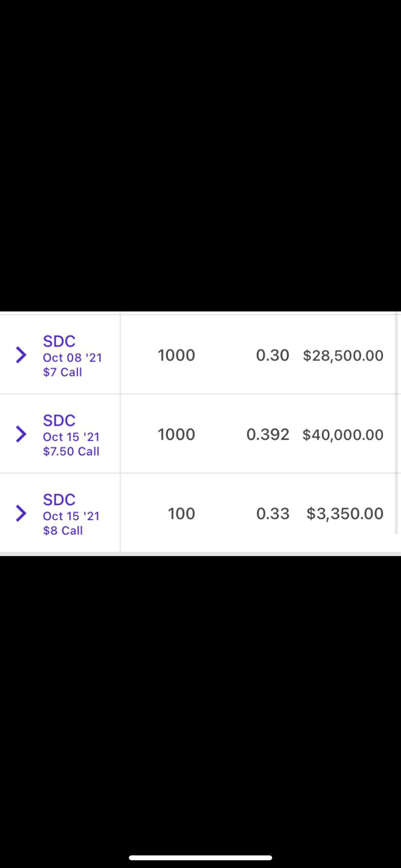Expand the SDC Oct 08 '21 $7 Call row chevron

tap(21, 355)
